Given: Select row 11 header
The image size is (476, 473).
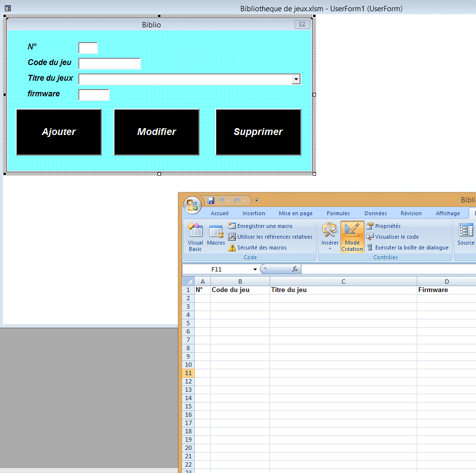Looking at the screenshot, I should click(x=188, y=373).
